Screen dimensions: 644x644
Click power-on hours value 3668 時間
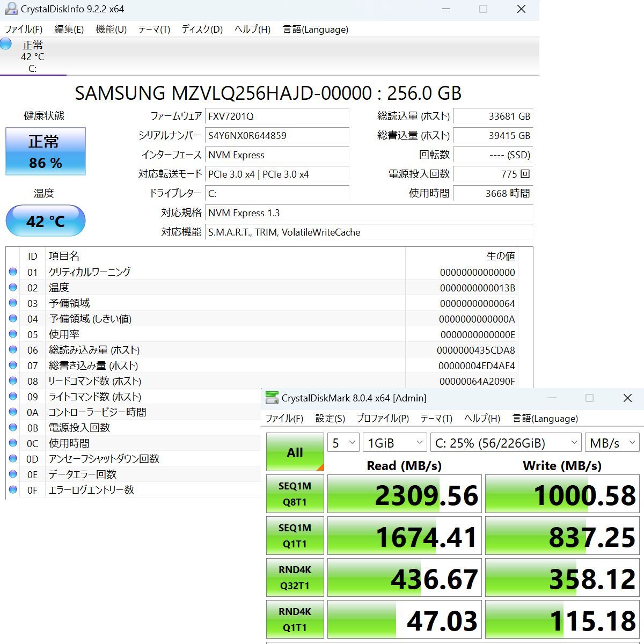coord(493,194)
